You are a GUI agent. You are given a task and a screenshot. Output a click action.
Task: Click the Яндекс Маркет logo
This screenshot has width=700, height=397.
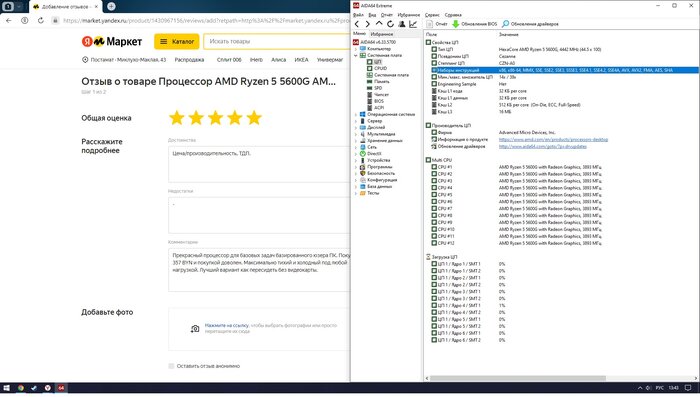pos(112,42)
